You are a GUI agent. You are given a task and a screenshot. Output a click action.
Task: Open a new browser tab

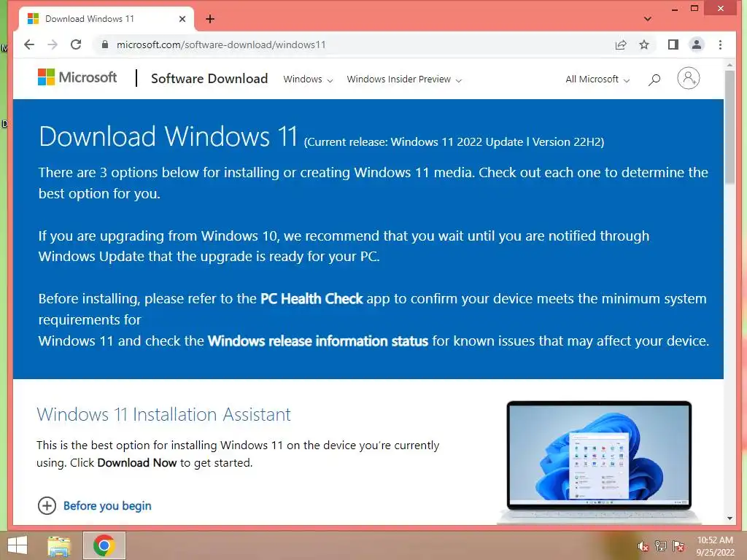[209, 19]
